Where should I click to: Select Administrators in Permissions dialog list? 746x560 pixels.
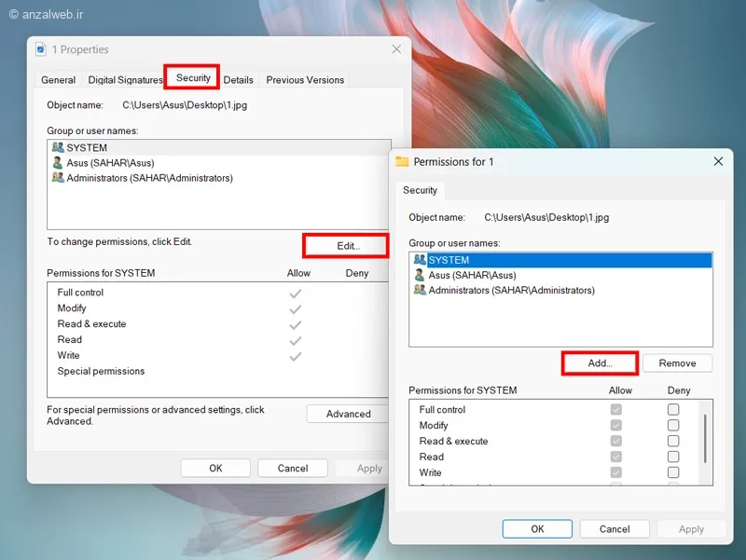click(x=561, y=290)
